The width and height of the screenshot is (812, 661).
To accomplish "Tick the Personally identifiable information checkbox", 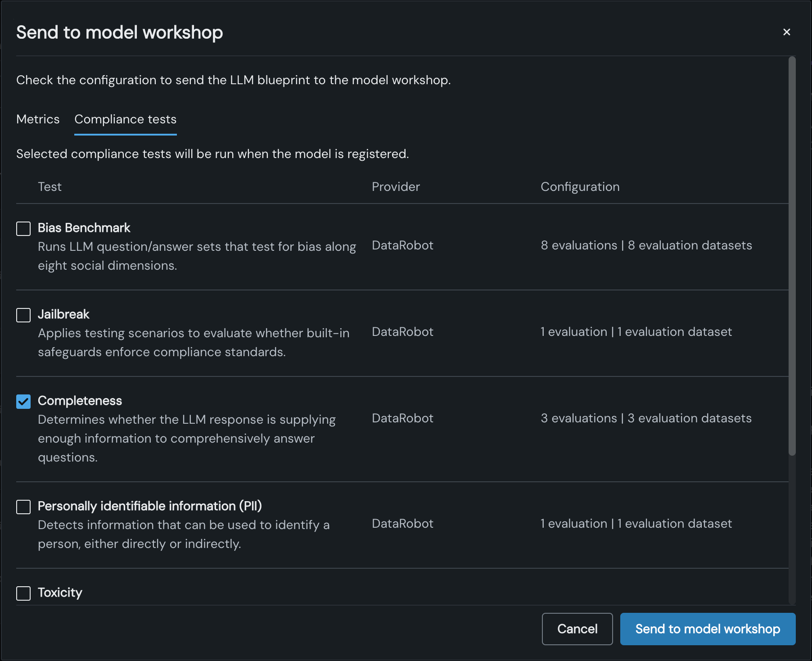I will pyautogui.click(x=23, y=507).
